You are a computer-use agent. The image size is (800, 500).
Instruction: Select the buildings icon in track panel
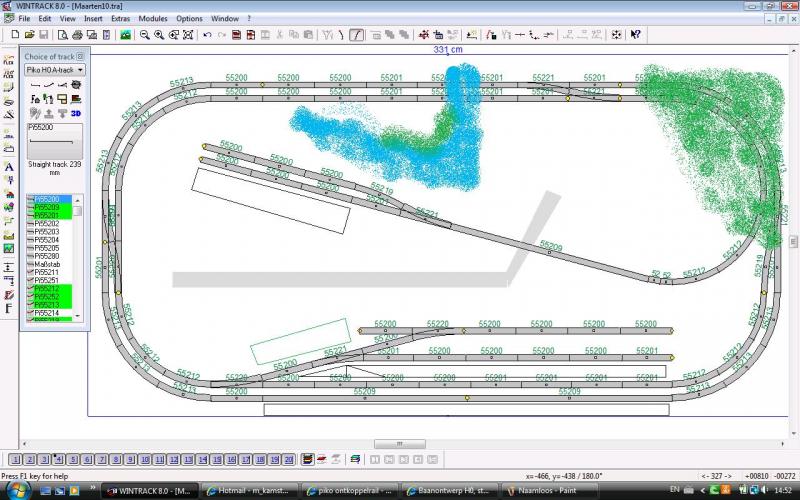coord(35,99)
